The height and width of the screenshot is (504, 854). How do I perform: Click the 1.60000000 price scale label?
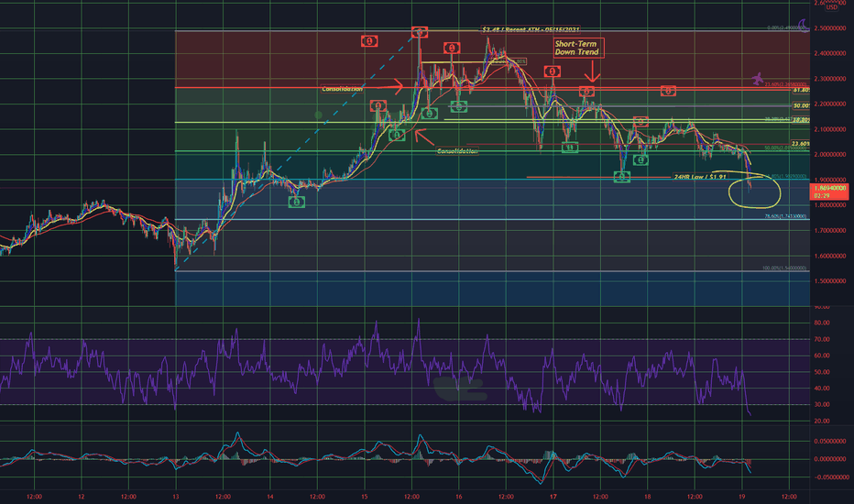830,256
